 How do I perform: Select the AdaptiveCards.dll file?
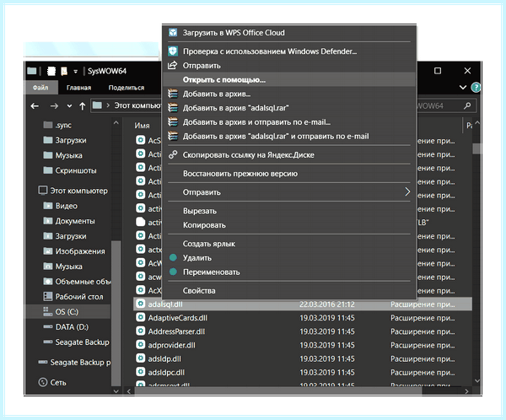click(177, 318)
